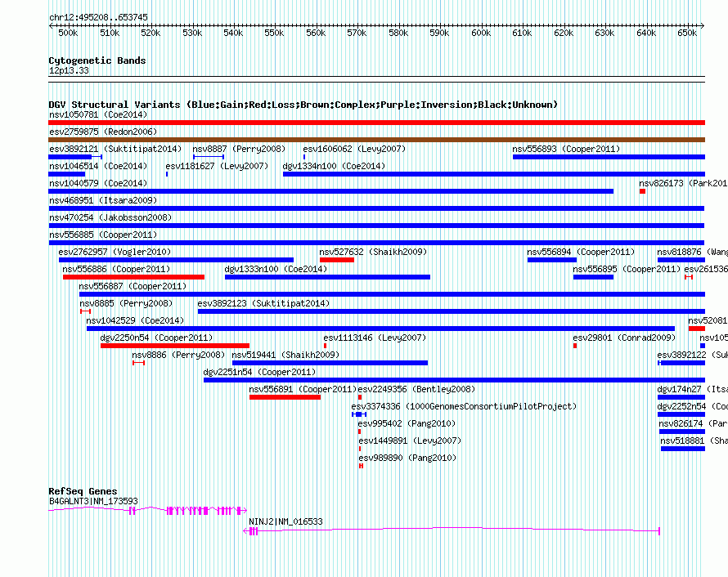
Task: Click the dgv174n27 variant label
Action: (692, 389)
